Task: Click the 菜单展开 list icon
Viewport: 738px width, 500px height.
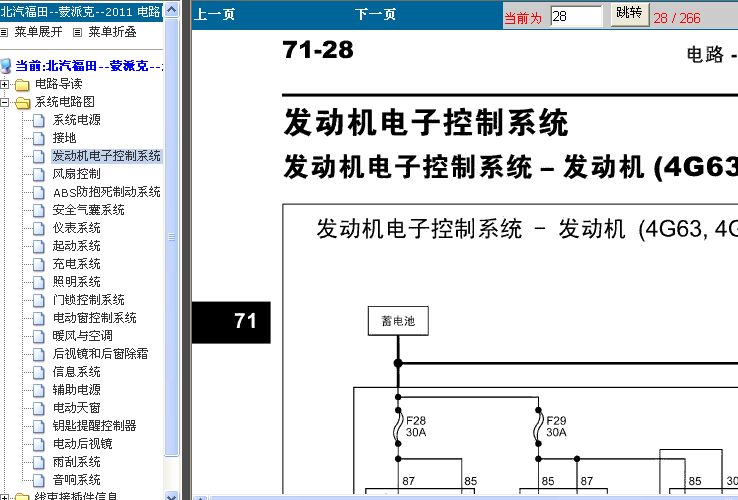Action: [4, 32]
